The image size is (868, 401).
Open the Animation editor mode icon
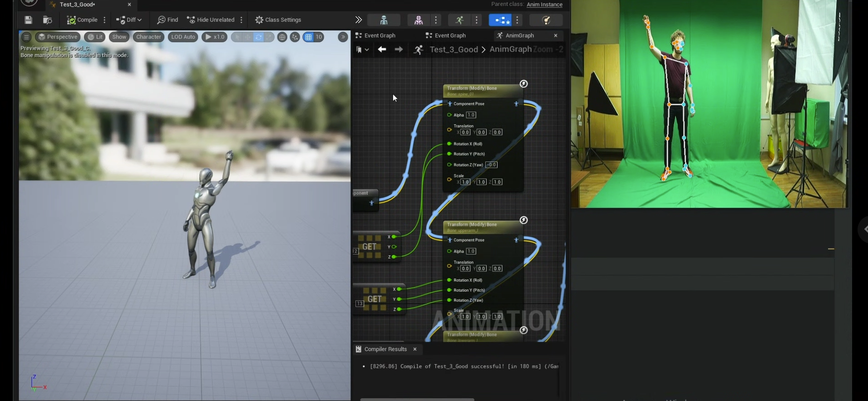[x=459, y=20]
